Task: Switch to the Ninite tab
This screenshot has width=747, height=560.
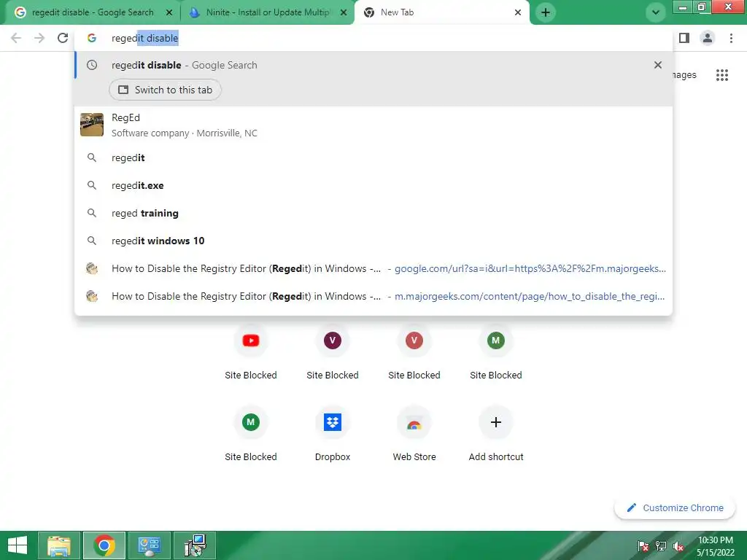Action: pyautogui.click(x=267, y=12)
